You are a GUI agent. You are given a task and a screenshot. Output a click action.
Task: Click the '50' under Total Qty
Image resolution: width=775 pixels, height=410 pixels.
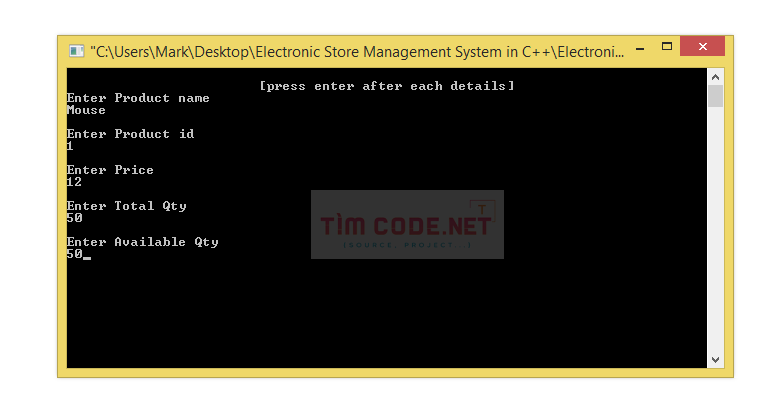coord(75,218)
